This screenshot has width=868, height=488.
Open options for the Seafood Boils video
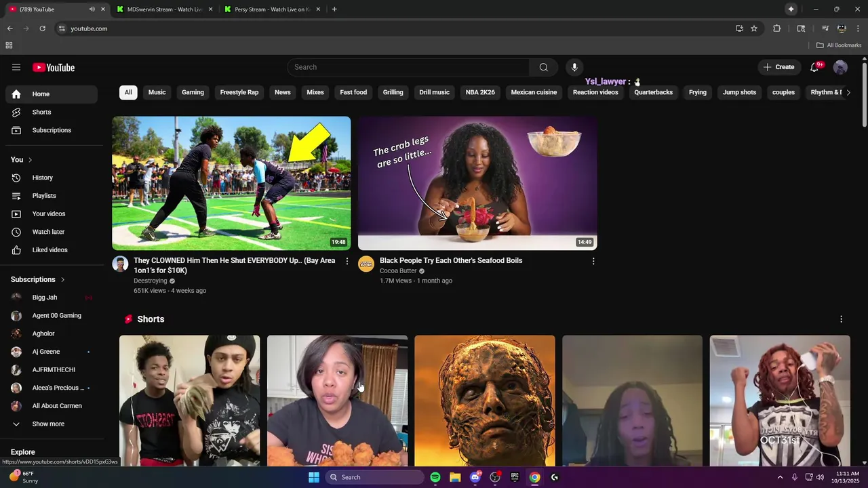pos(593,261)
